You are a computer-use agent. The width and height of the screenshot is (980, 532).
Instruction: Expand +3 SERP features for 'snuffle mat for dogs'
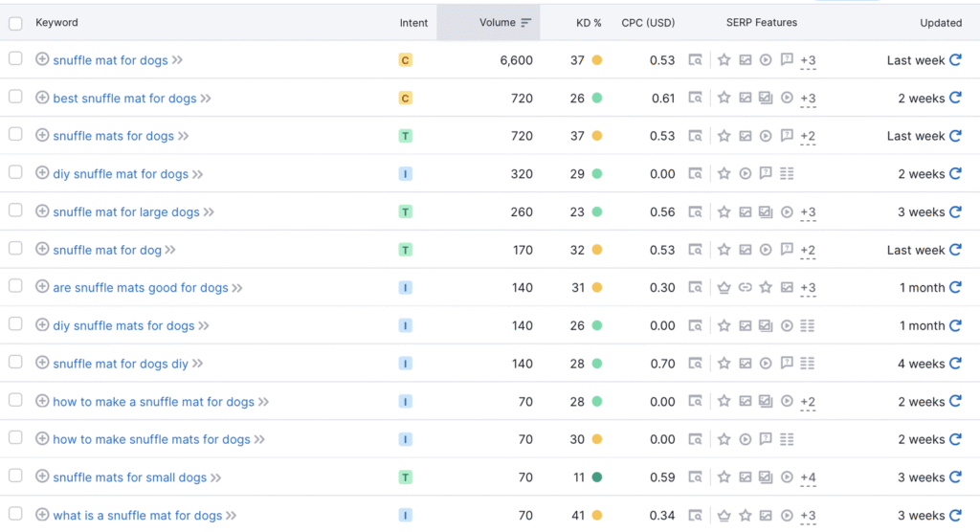tap(808, 61)
